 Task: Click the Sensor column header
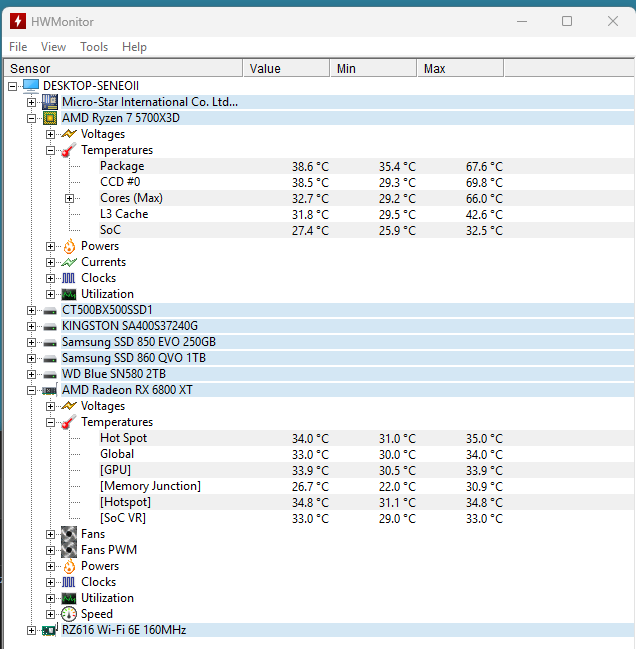(123, 68)
